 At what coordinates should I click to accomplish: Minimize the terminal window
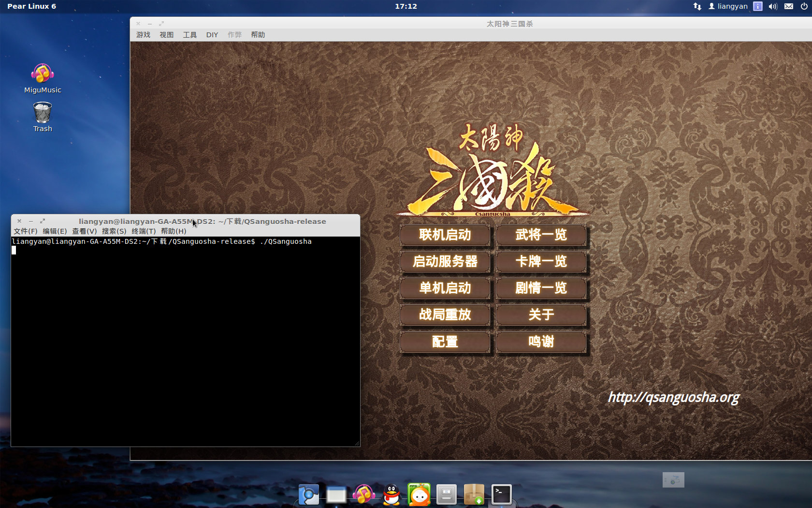(31, 221)
